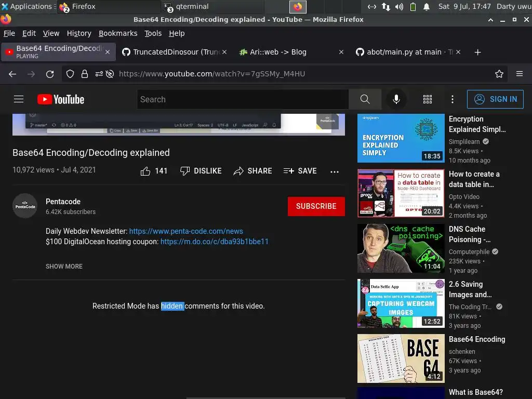Share the video using SHARE button

253,171
